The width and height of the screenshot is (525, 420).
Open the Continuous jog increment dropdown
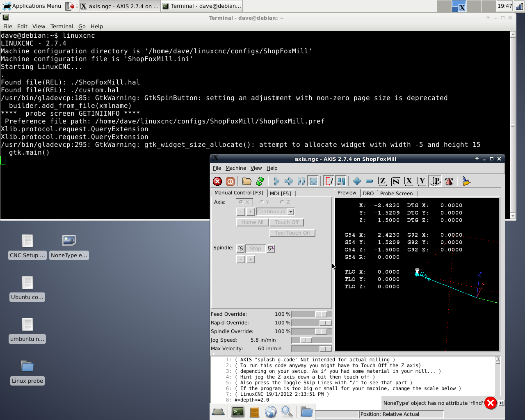coord(290,212)
